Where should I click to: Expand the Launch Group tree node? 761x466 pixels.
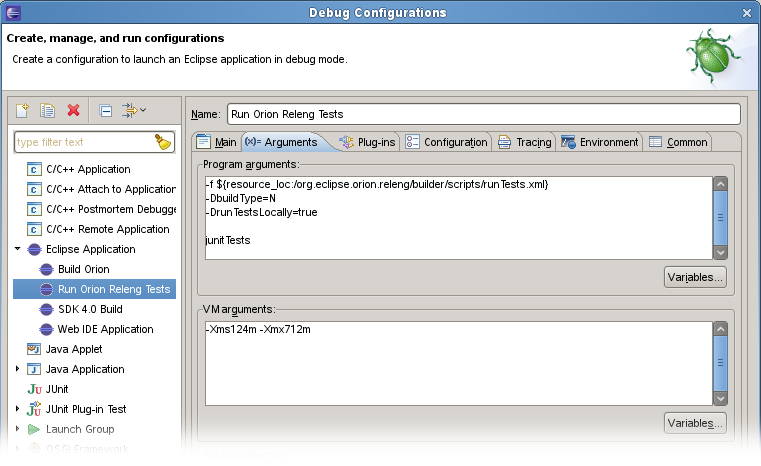[17, 429]
